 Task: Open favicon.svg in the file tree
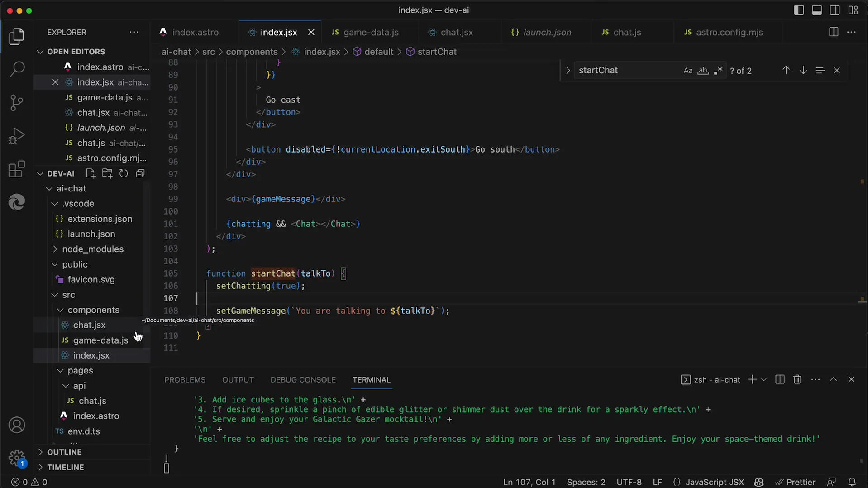pos(92,280)
